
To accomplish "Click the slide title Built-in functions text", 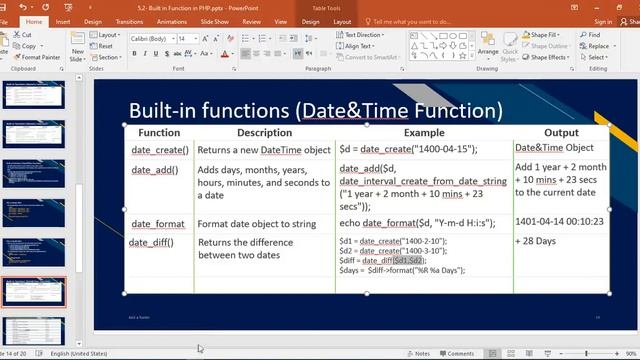I will (x=316, y=111).
